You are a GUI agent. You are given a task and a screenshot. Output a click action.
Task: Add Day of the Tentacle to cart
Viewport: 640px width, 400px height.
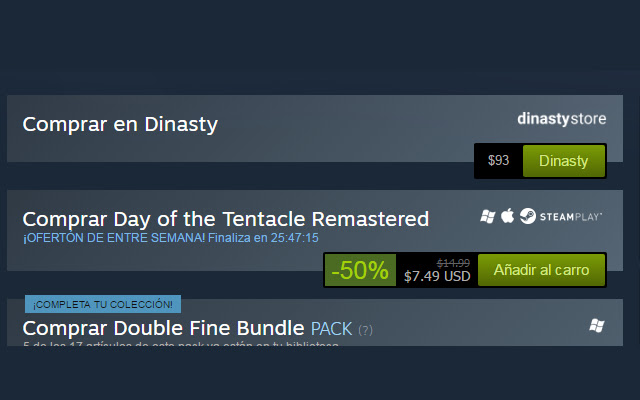coord(541,270)
